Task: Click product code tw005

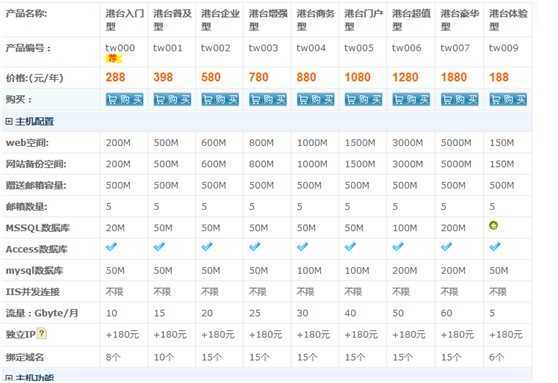Action: tap(359, 48)
